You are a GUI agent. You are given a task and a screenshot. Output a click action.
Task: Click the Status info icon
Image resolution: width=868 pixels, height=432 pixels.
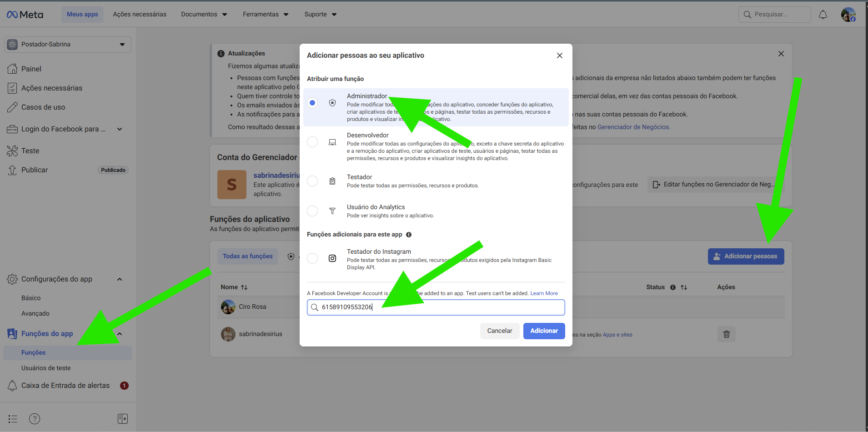pyautogui.click(x=673, y=287)
